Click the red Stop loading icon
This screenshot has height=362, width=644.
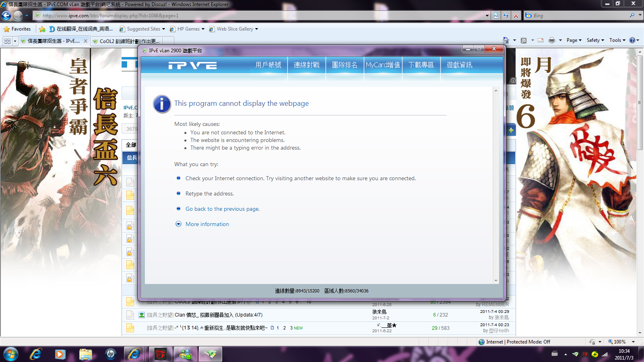(x=516, y=16)
